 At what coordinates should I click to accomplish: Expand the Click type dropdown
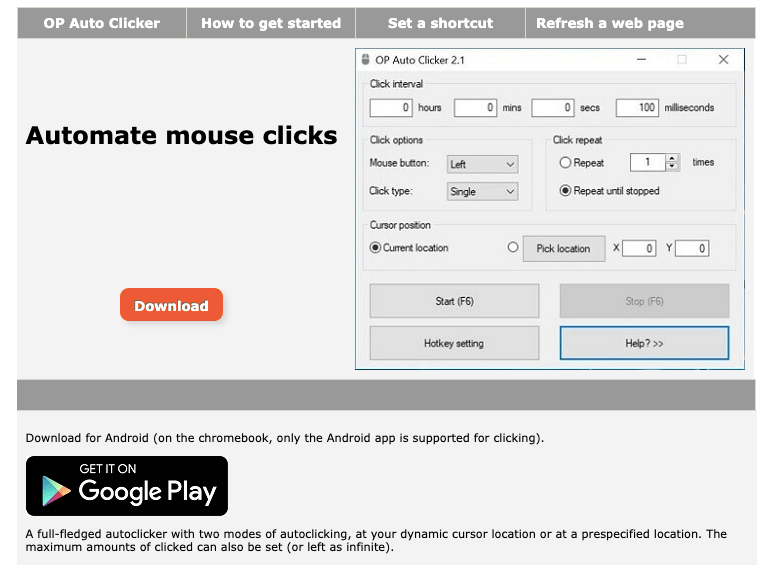[482, 191]
